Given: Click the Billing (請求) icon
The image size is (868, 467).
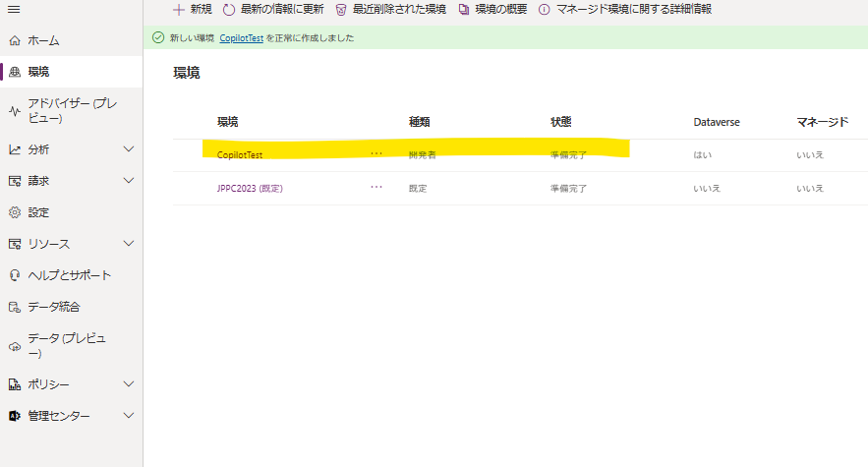Looking at the screenshot, I should coord(15,181).
